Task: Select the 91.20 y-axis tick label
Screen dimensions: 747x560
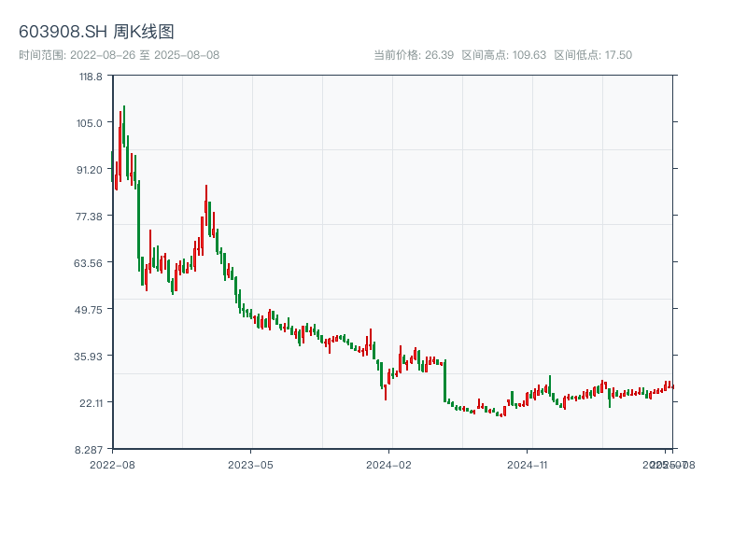Action: pos(91,169)
